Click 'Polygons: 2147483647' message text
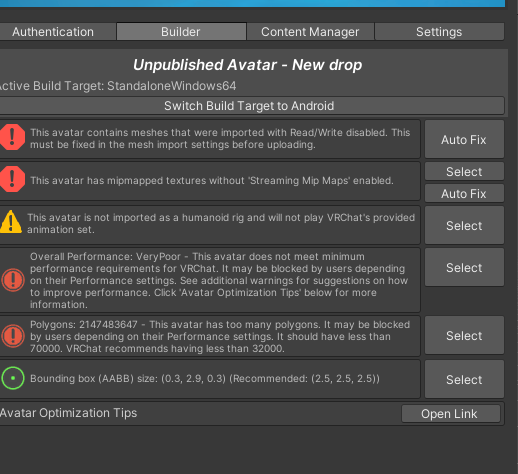The width and height of the screenshot is (518, 474). click(x=220, y=336)
